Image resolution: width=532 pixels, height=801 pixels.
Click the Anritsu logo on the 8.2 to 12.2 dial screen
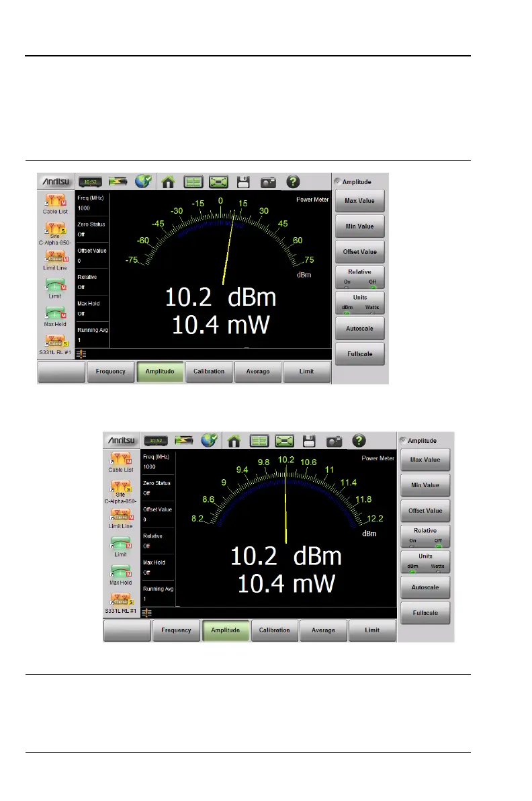(122, 440)
